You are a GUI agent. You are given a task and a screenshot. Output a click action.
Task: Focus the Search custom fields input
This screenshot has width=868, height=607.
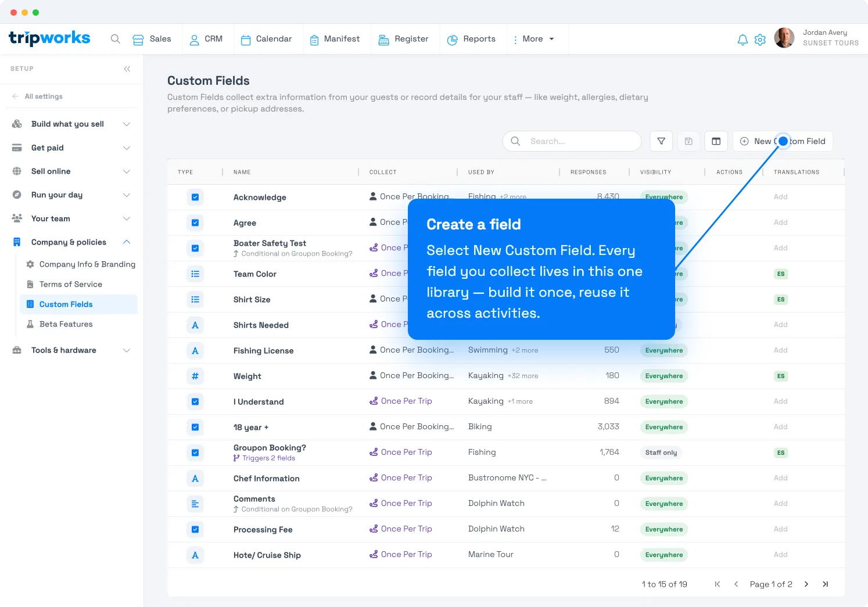tap(572, 141)
